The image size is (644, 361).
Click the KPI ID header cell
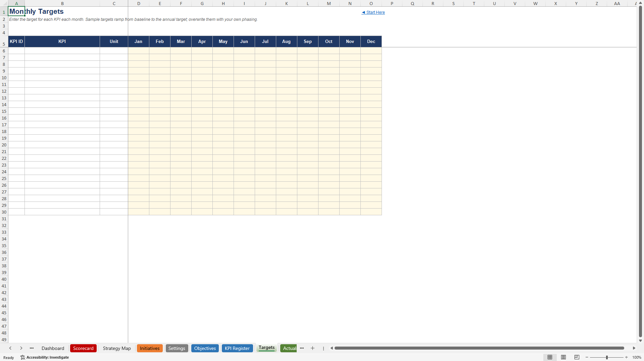point(16,42)
